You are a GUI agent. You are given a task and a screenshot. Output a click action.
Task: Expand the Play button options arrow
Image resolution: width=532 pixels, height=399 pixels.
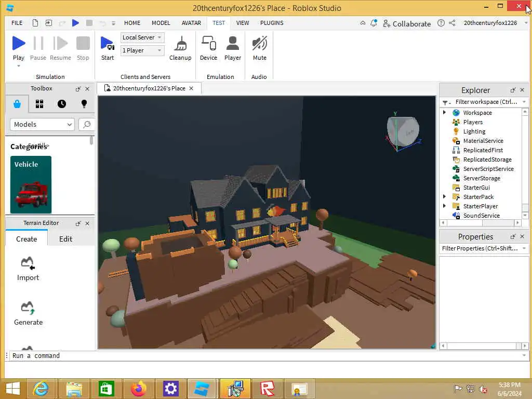(x=19, y=66)
